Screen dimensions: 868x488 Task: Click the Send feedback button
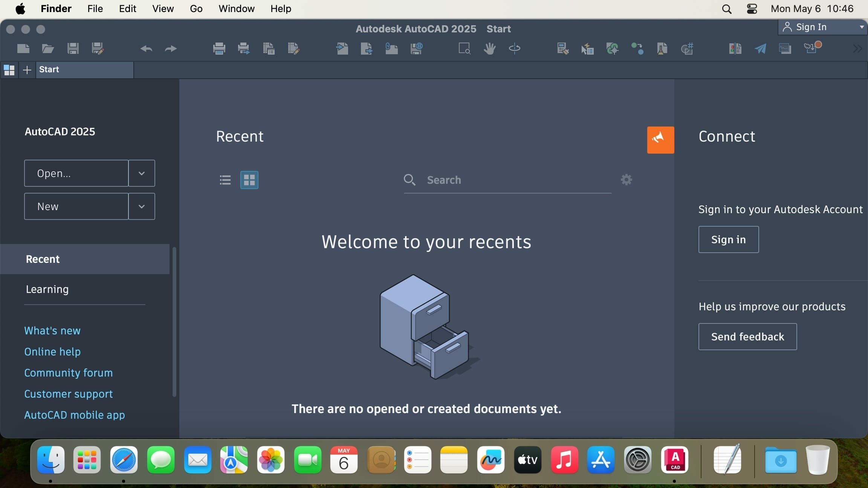(748, 337)
